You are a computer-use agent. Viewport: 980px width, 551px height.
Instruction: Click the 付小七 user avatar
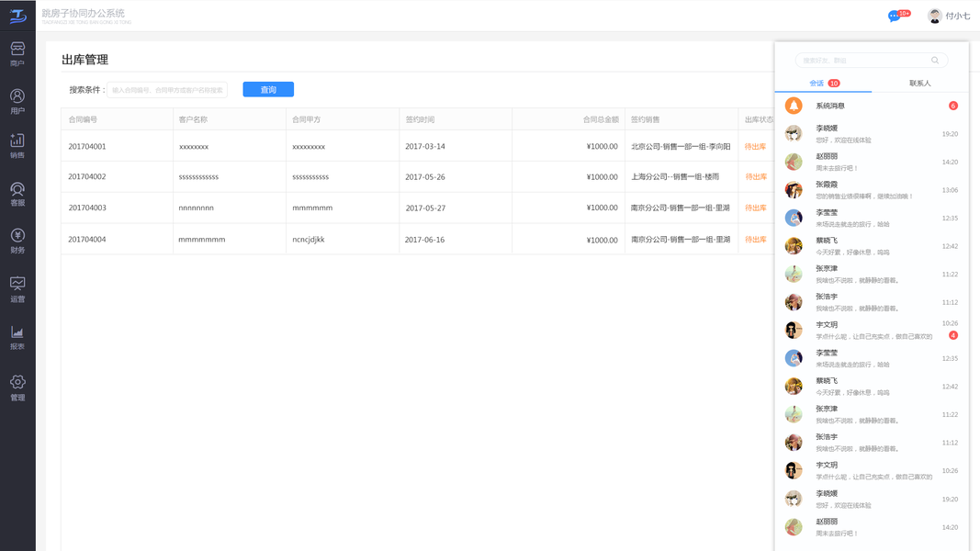pyautogui.click(x=934, y=16)
